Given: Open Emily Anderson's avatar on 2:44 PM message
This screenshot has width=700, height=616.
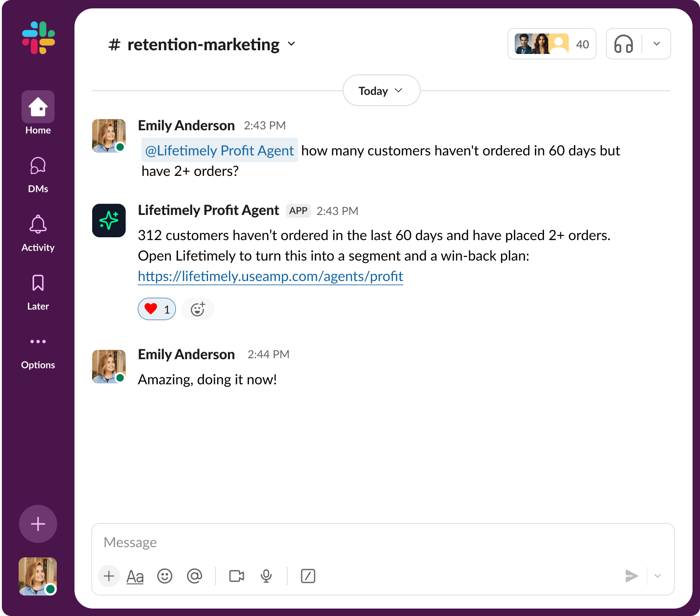Looking at the screenshot, I should pyautogui.click(x=109, y=367).
